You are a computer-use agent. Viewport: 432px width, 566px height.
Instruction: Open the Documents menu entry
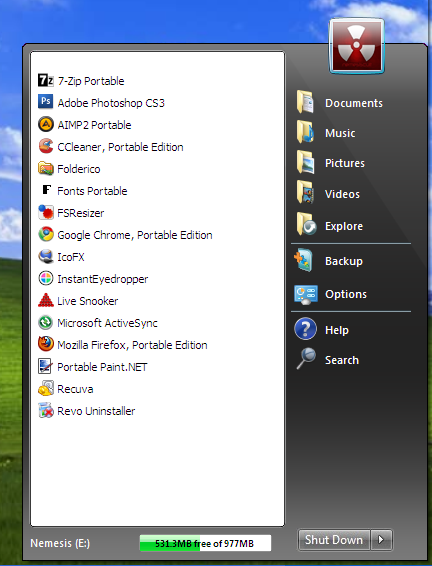click(x=354, y=103)
